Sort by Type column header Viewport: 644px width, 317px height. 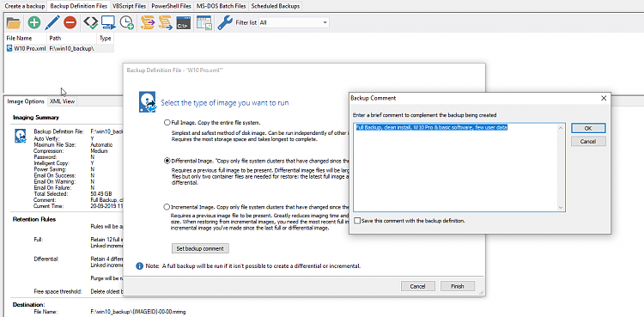coord(106,39)
